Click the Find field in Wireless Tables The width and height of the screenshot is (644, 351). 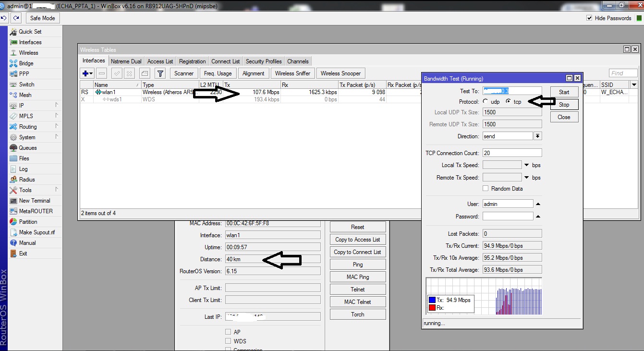tap(623, 73)
